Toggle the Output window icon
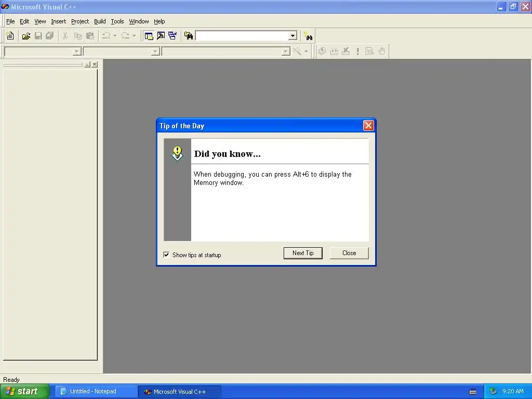 [x=161, y=36]
